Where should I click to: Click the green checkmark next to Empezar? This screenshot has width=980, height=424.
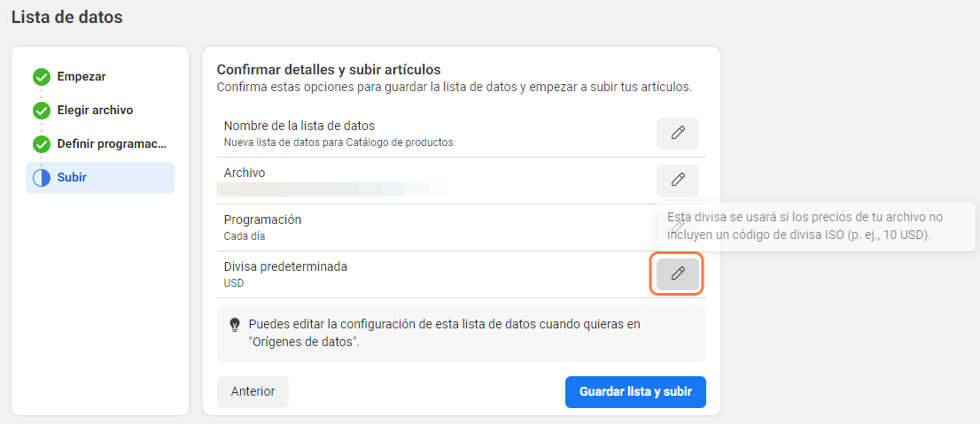tap(42, 77)
